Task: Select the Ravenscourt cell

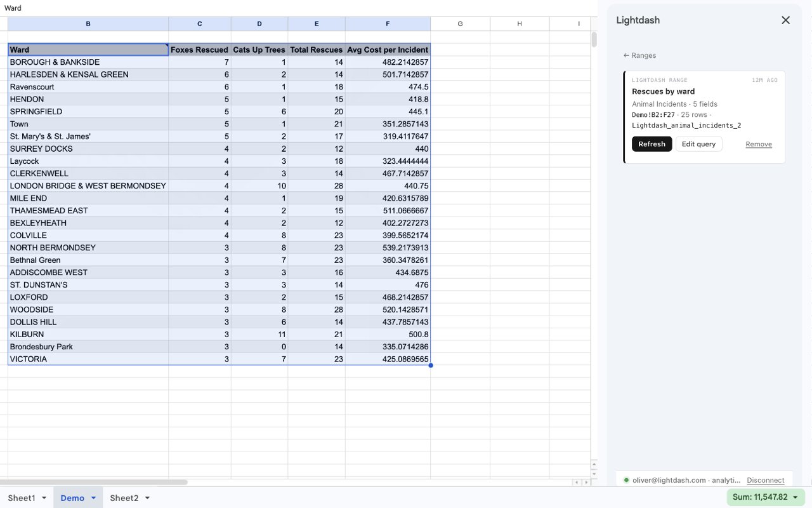Action: [x=88, y=87]
